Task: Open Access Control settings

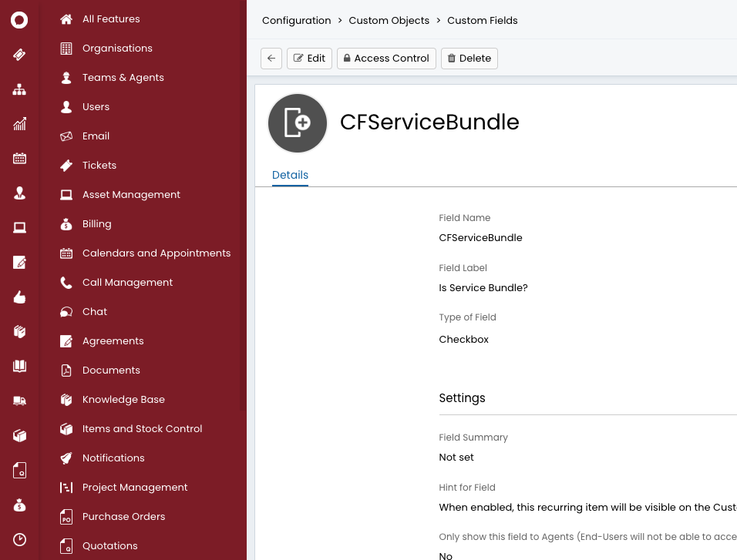Action: [386, 59]
